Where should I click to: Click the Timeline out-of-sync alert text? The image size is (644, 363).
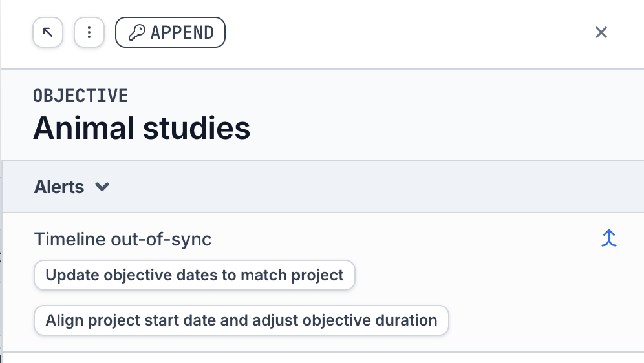[123, 240]
